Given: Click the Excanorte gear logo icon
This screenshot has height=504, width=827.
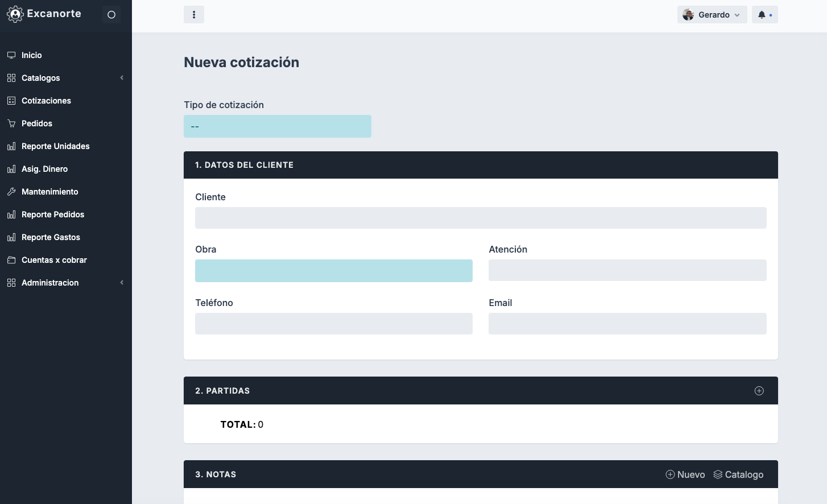Looking at the screenshot, I should click(x=15, y=14).
